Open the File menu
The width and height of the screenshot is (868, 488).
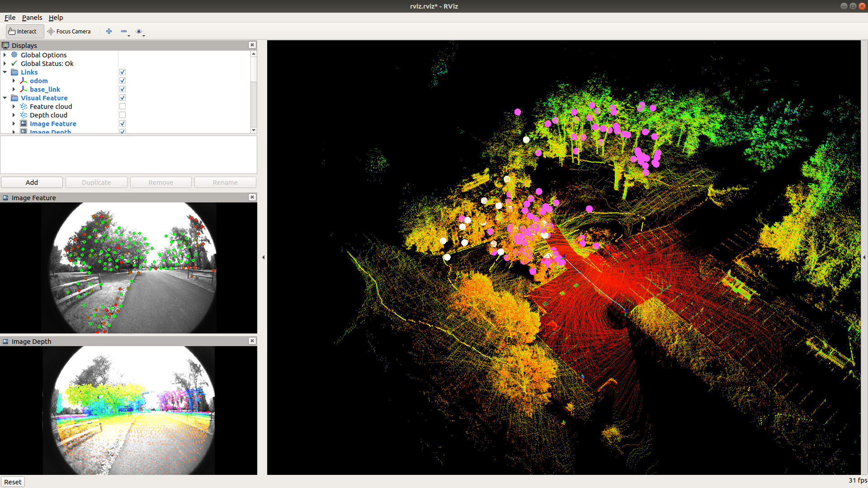pos(10,18)
